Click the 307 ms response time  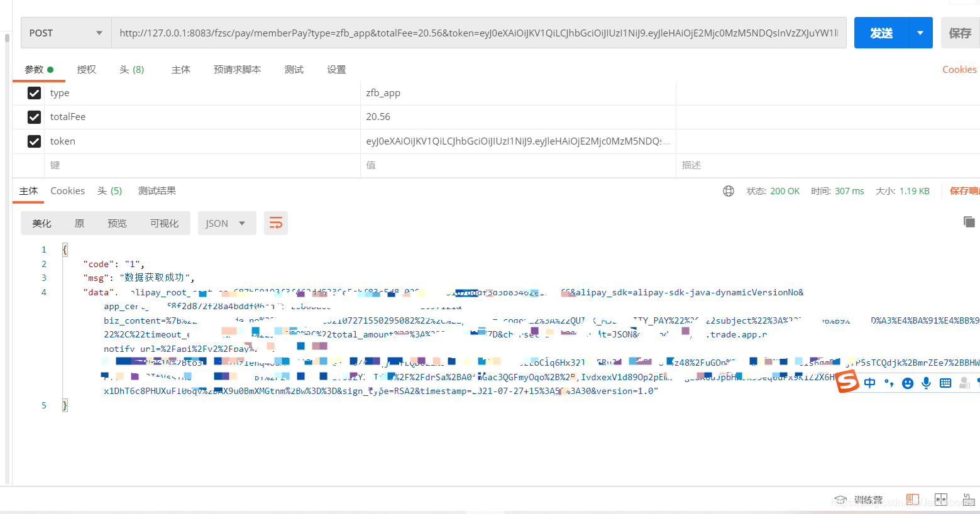tap(849, 191)
